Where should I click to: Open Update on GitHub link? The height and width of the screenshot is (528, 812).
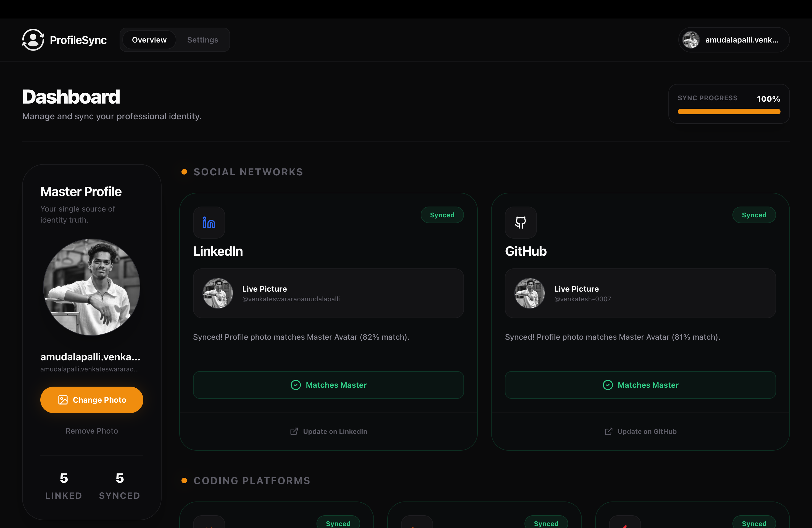point(640,431)
